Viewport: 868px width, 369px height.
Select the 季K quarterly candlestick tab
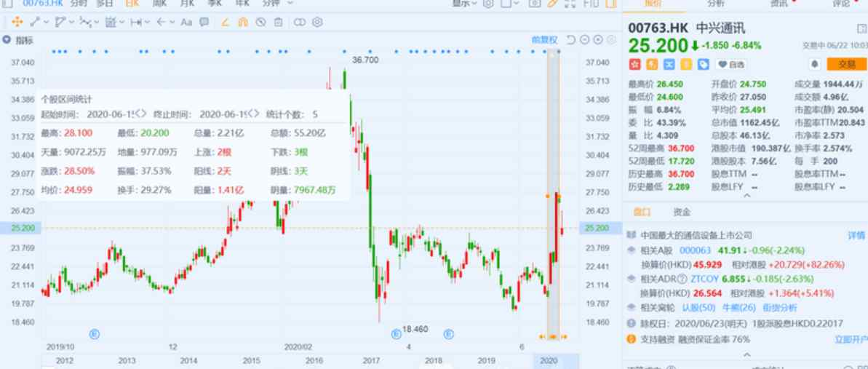[x=215, y=3]
